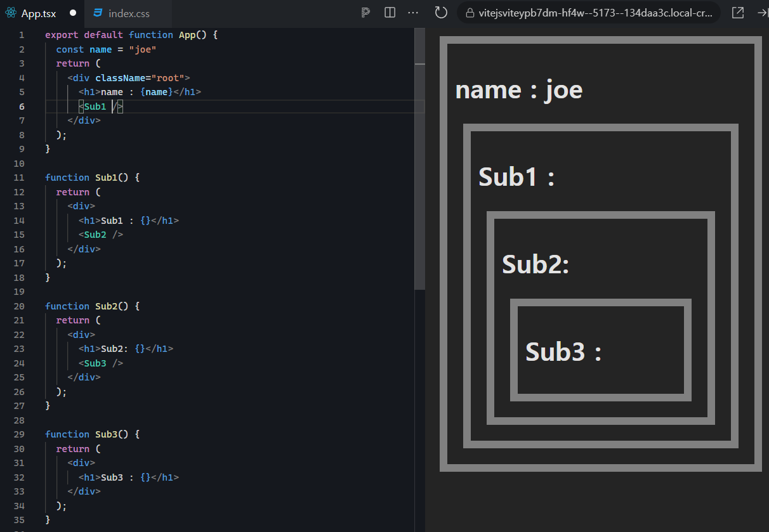Click the lock icon in preview URL bar
Viewport: 769px width, 532px height.
tap(470, 13)
